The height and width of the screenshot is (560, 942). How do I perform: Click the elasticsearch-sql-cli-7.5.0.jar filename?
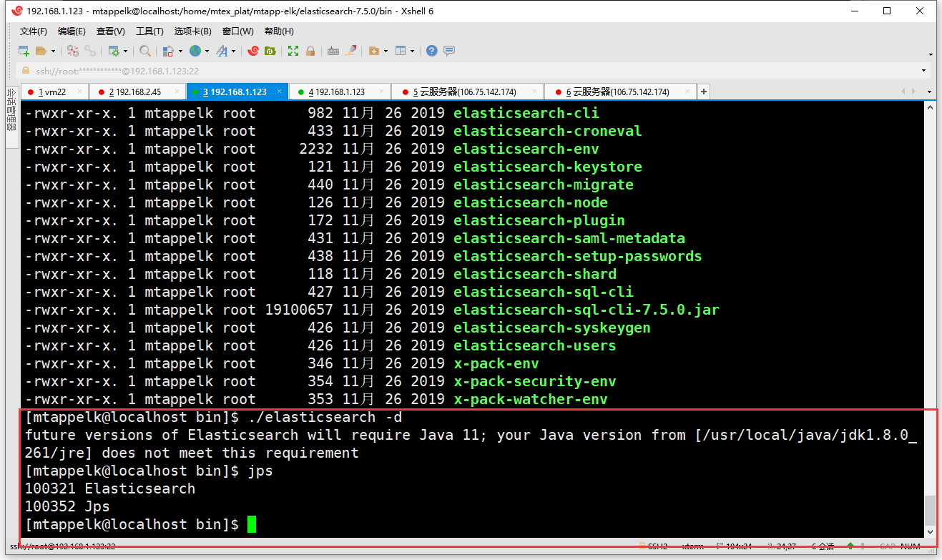(587, 310)
